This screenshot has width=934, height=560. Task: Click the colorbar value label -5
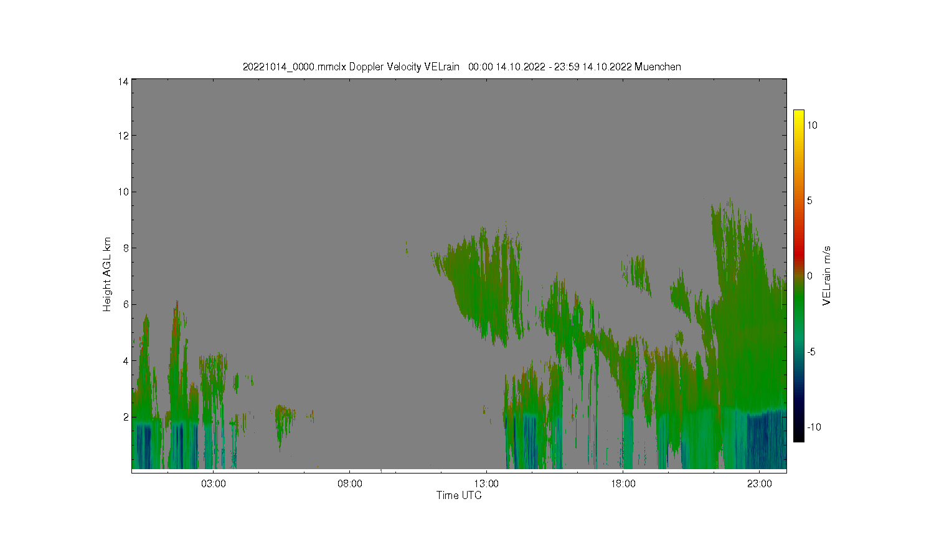811,352
